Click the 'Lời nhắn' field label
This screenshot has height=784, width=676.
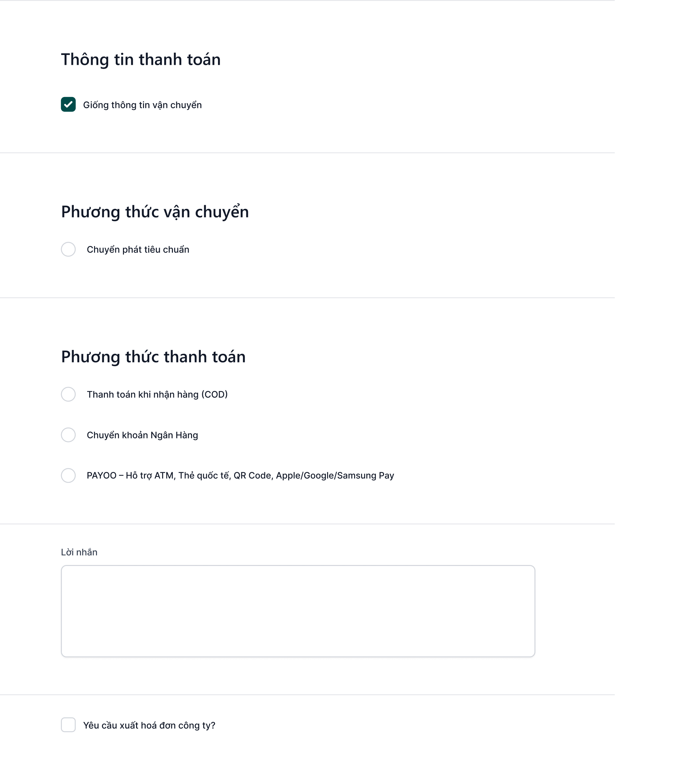79,552
